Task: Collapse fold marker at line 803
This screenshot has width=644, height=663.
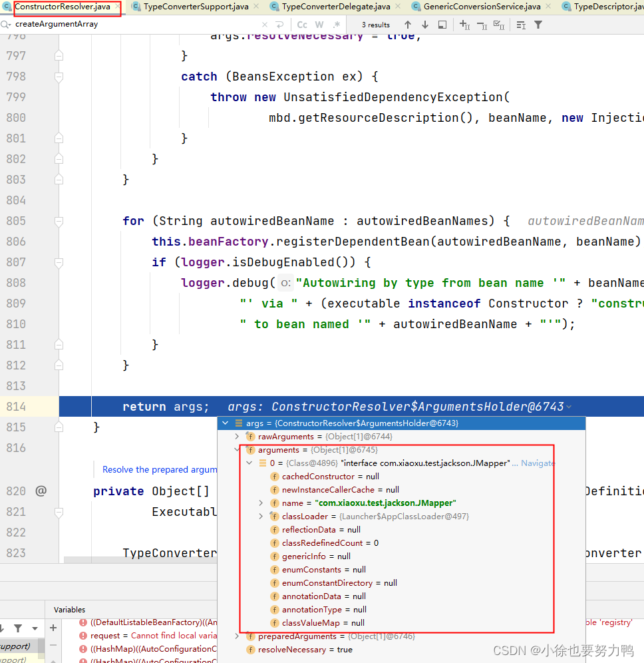Action: 59,180
